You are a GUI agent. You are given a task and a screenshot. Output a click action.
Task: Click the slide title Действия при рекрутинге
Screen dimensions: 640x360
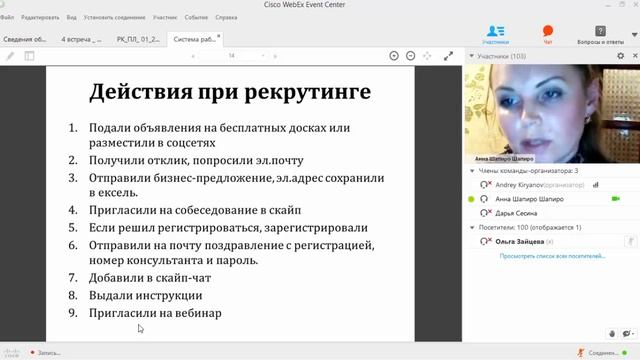(x=230, y=91)
